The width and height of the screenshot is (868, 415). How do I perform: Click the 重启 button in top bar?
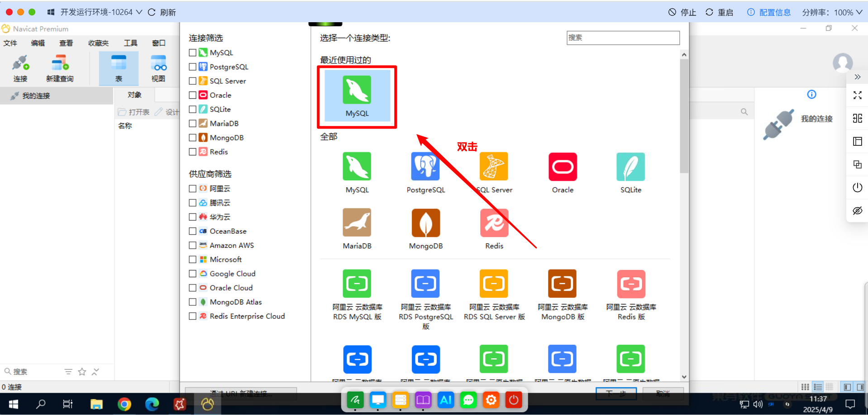click(720, 12)
